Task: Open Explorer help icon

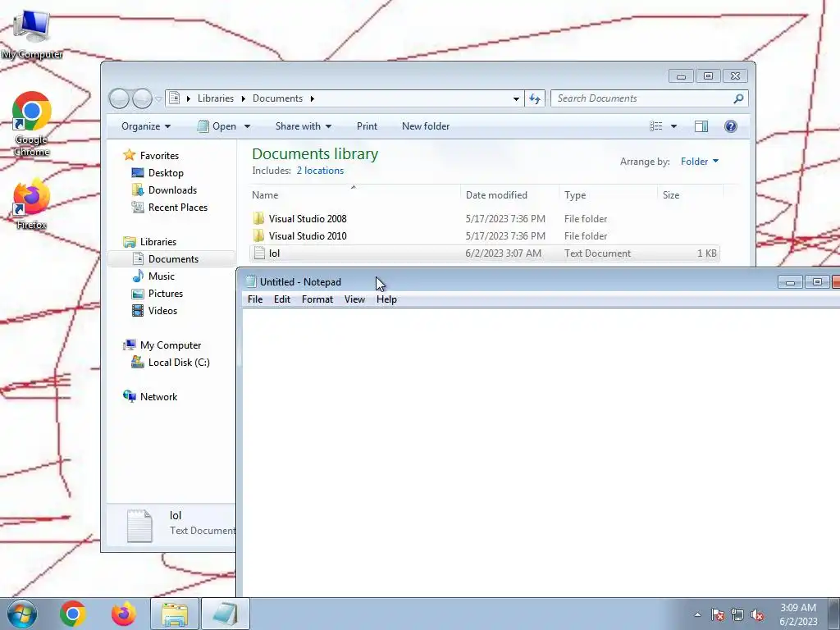Action: coord(731,126)
